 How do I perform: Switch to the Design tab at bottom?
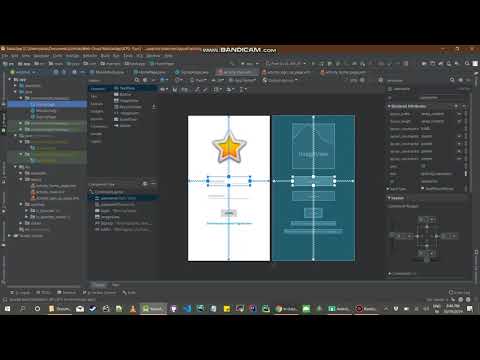coord(99,285)
